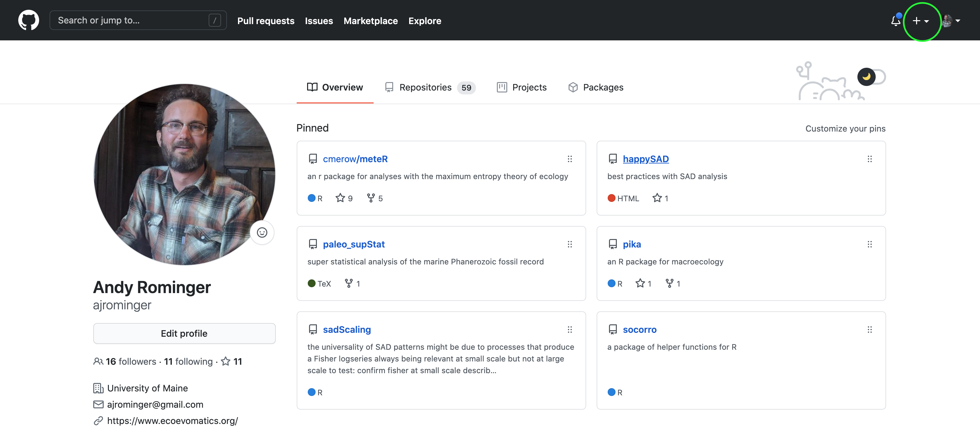Click the Edit profile button
This screenshot has width=980, height=437.
click(x=184, y=333)
